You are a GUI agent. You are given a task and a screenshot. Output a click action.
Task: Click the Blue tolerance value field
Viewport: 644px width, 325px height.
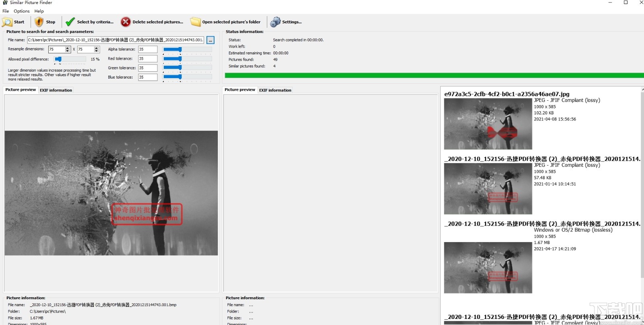(x=148, y=77)
